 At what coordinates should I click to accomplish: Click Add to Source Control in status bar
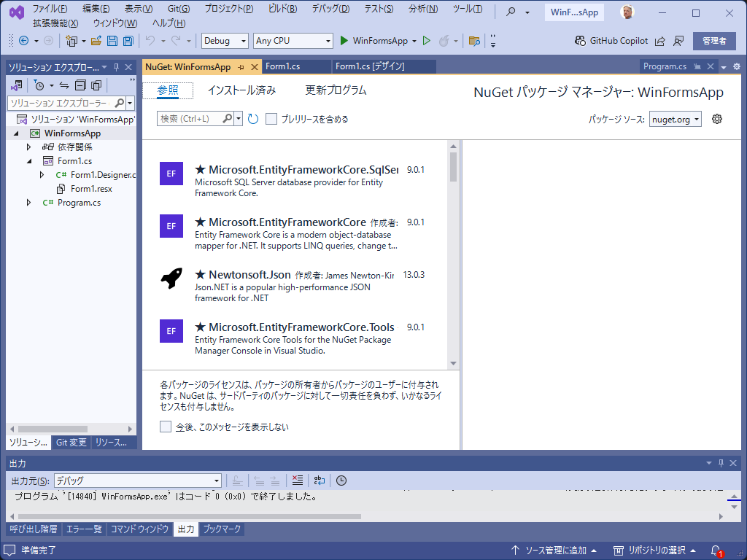point(554,551)
